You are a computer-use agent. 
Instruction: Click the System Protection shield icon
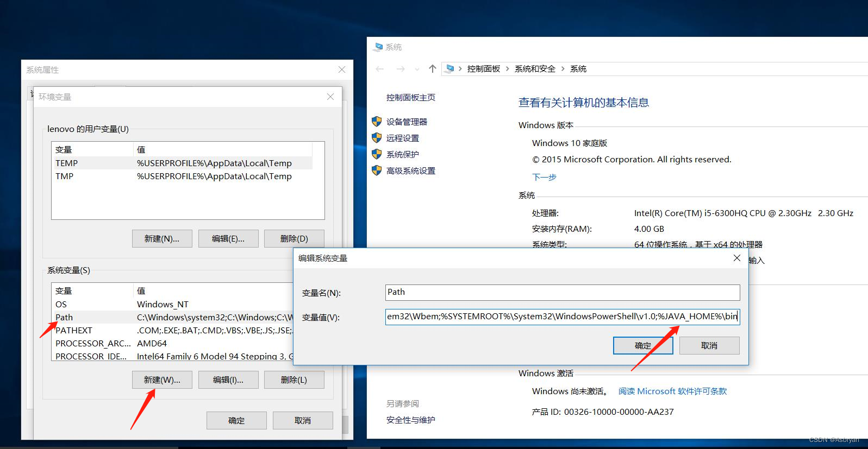[377, 154]
